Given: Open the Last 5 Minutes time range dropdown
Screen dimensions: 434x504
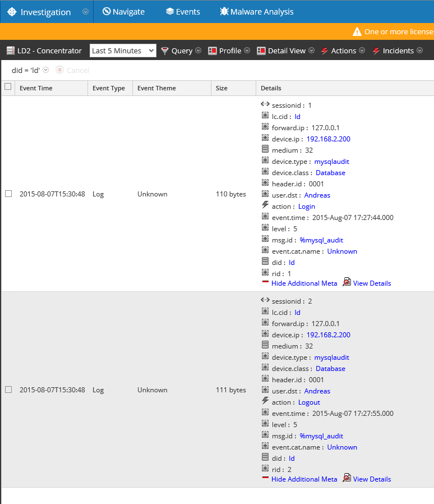Looking at the screenshot, I should pyautogui.click(x=123, y=51).
